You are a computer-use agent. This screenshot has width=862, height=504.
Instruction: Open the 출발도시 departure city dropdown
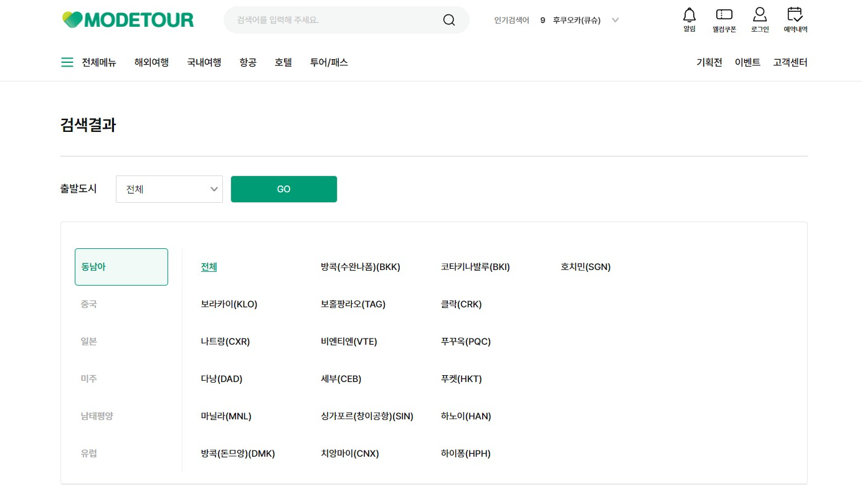click(169, 189)
